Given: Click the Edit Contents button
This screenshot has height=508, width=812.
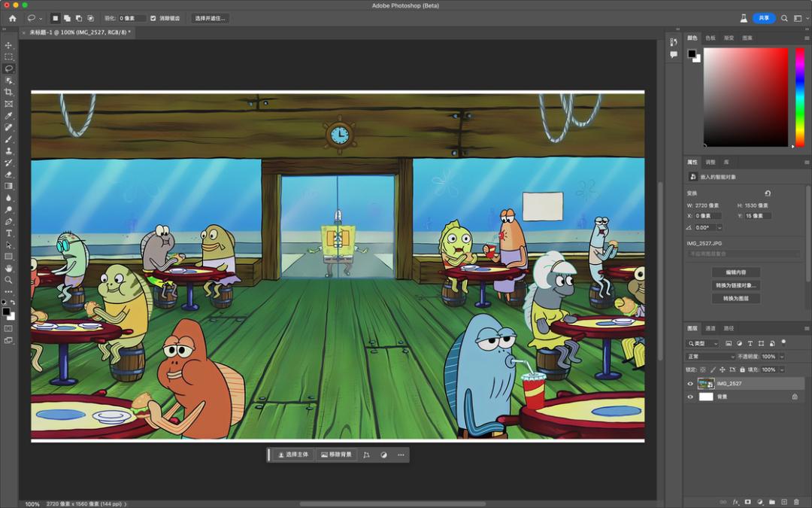Looking at the screenshot, I should (x=736, y=272).
